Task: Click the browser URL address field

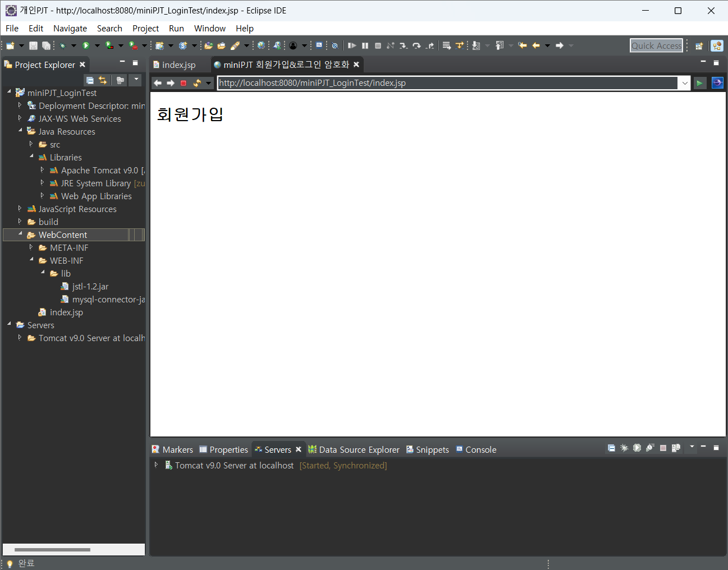Action: click(447, 83)
